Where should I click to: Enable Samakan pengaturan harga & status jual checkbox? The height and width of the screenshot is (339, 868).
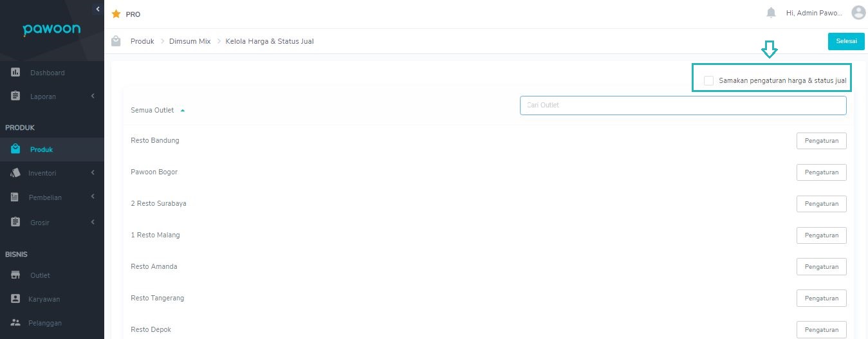point(708,80)
